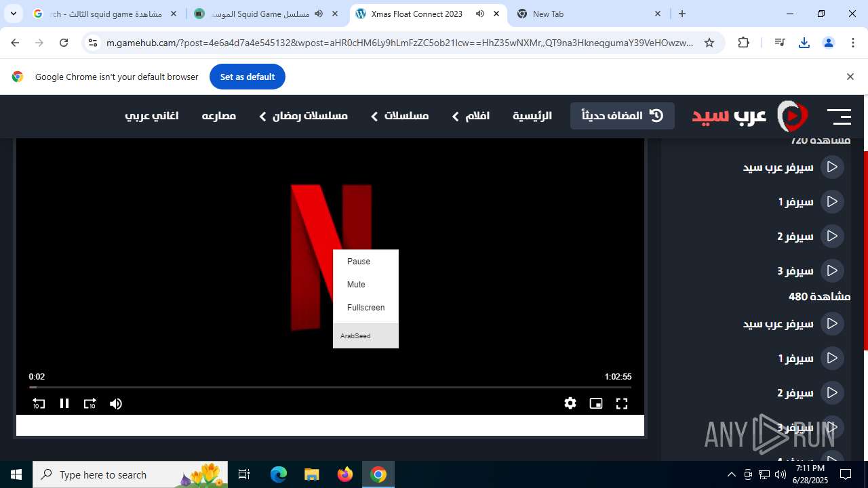
Task: Play سيرفر 2 under مشاهدة 480
Action: point(811,392)
